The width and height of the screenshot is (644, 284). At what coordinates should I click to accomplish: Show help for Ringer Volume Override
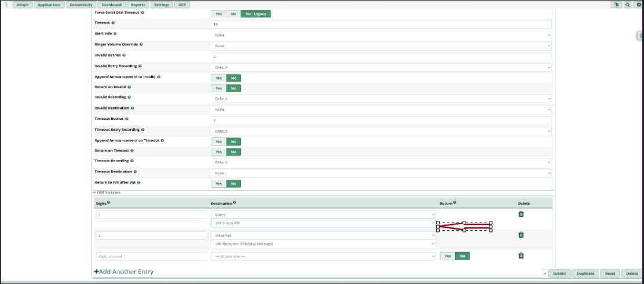click(141, 44)
